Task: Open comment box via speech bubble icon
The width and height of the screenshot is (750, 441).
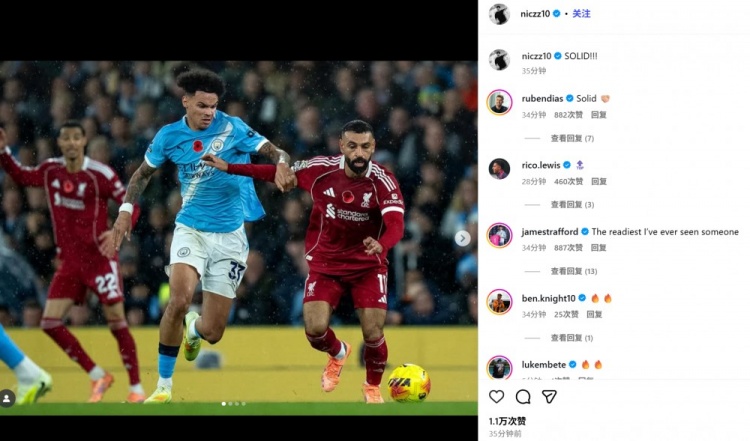Action: pos(523,397)
